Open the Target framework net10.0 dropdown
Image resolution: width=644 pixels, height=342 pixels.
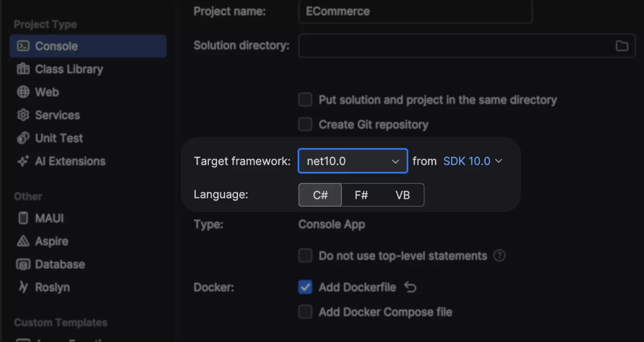tap(353, 161)
